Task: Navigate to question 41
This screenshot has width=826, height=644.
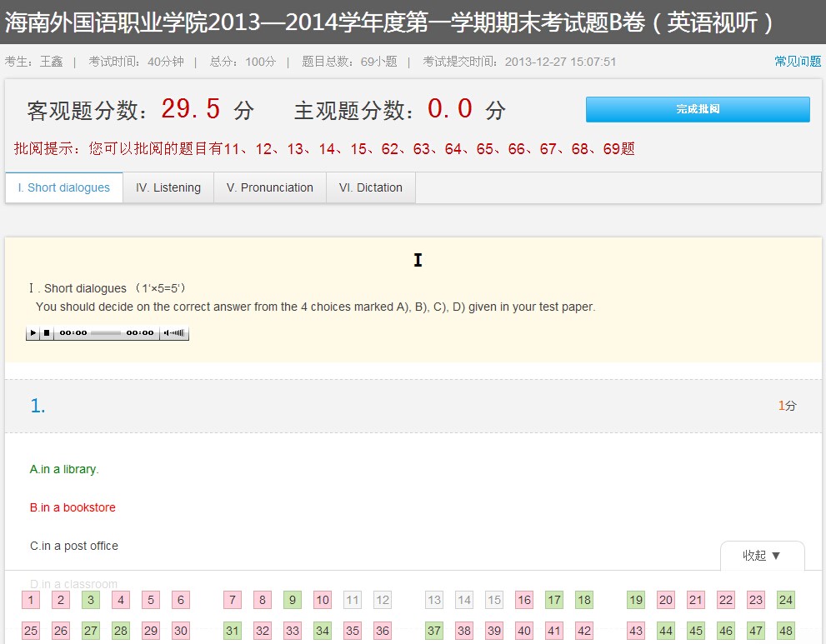Action: (x=554, y=631)
